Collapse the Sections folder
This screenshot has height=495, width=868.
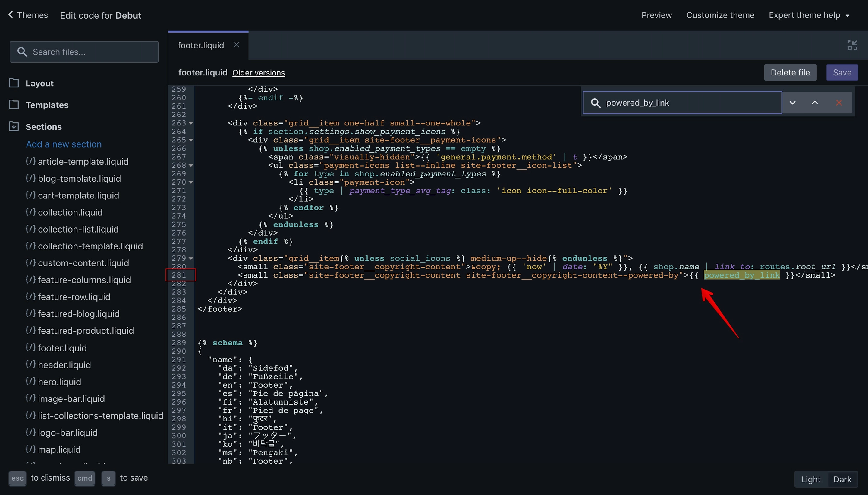click(x=43, y=127)
